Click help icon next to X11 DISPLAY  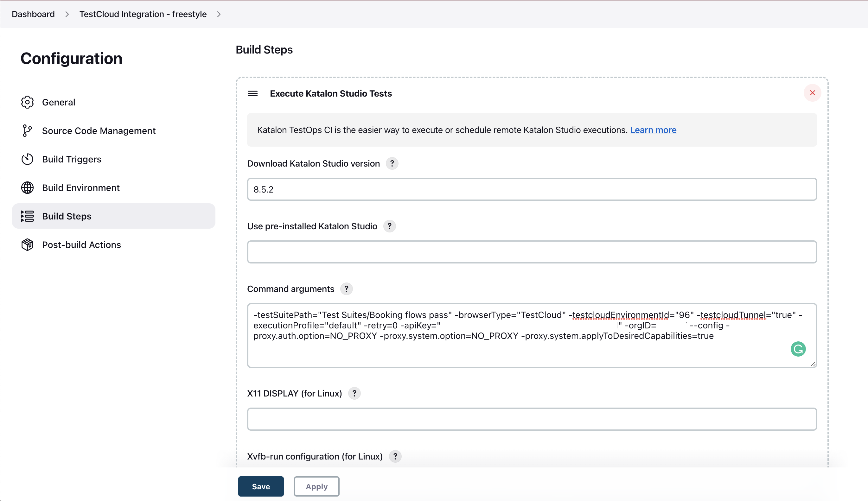354,393
